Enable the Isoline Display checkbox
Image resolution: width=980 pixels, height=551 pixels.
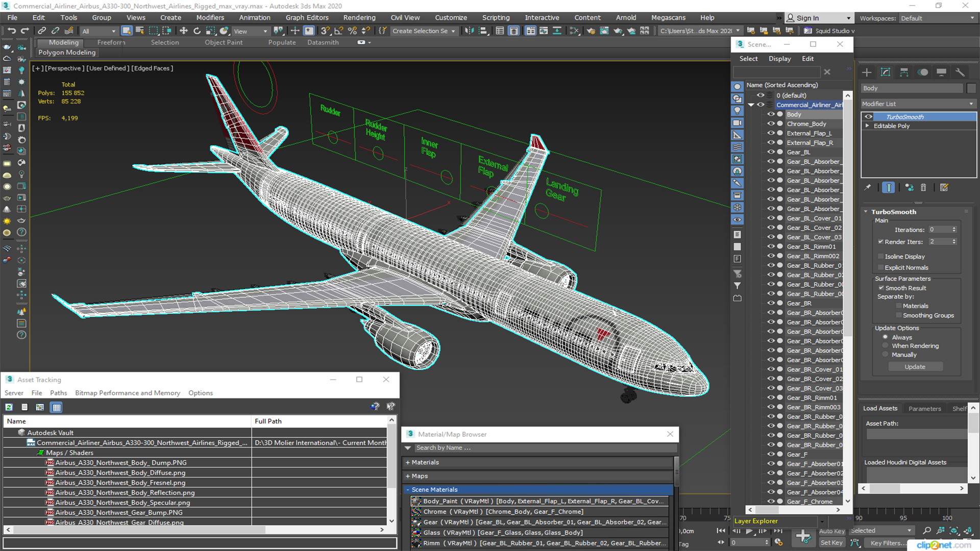(880, 257)
